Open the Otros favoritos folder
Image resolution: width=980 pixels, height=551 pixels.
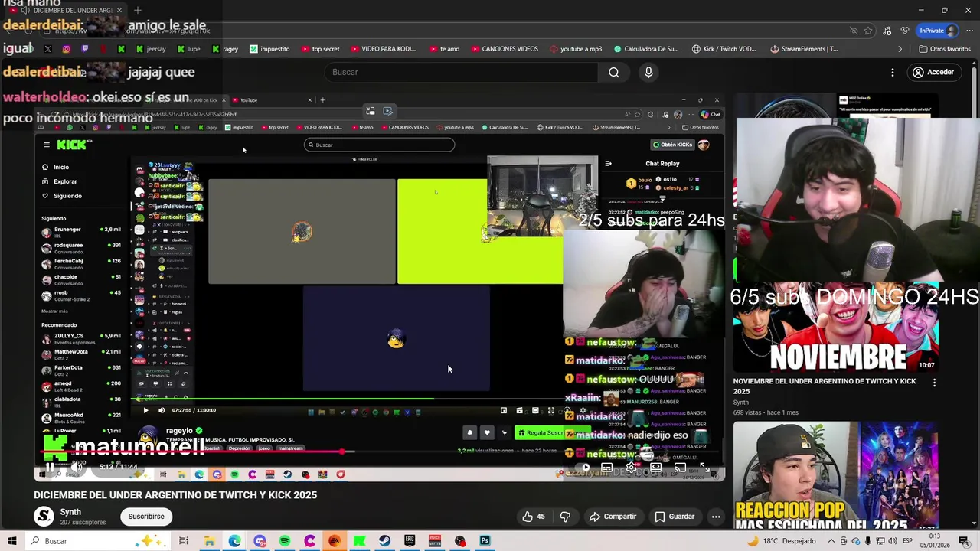coord(944,49)
